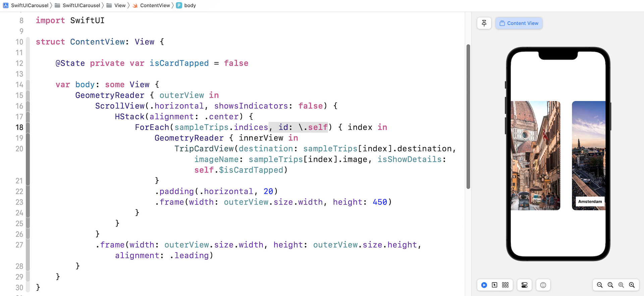Open the preview variants grid
The width and height of the screenshot is (644, 296).
(x=505, y=285)
